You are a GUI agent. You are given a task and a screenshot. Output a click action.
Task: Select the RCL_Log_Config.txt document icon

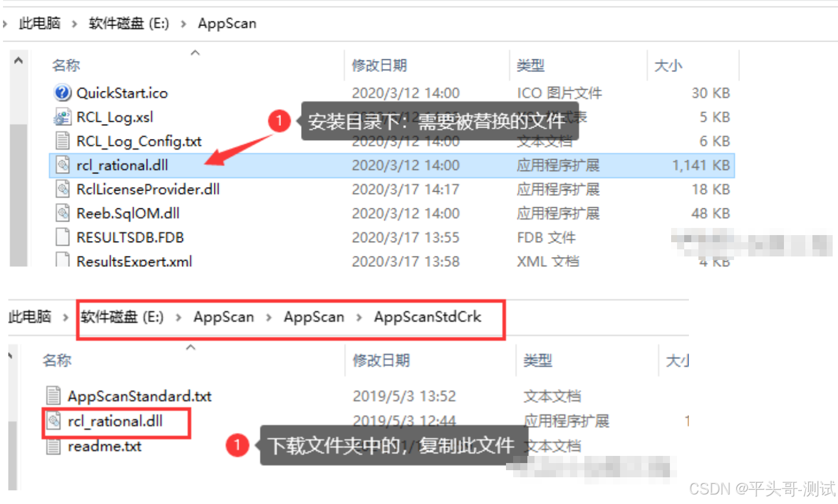click(63, 141)
